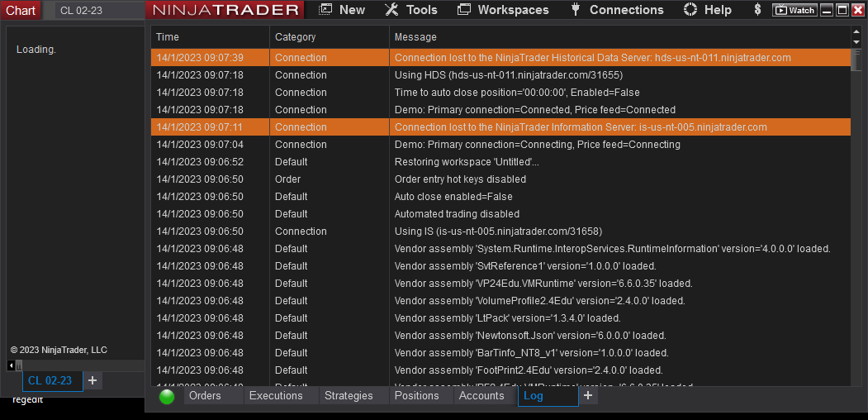Switch to the Orders tab

(x=205, y=396)
